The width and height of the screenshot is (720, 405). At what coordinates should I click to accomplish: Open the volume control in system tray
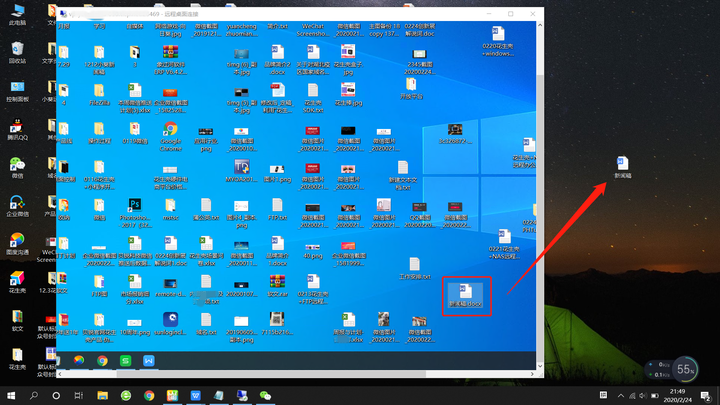point(643,395)
